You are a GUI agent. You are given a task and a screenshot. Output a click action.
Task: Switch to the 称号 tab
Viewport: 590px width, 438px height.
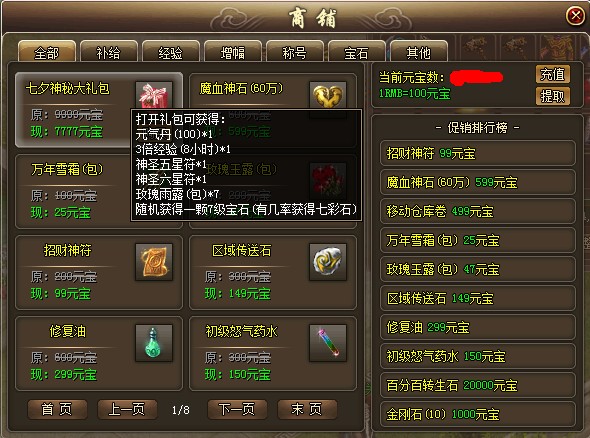294,52
